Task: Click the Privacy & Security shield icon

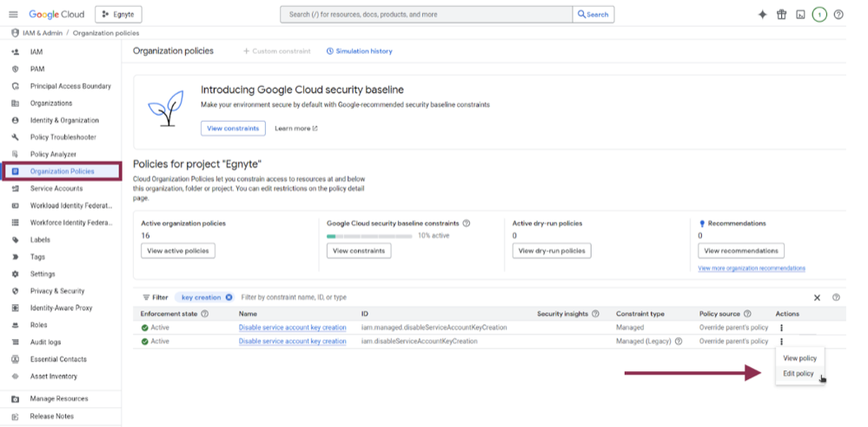Action: (16, 290)
